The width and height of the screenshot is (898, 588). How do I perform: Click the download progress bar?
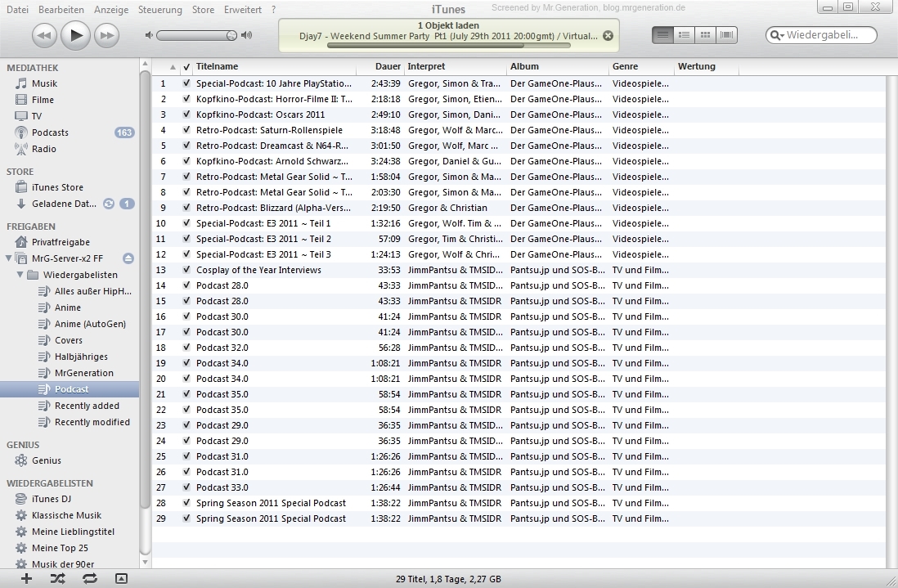point(448,46)
